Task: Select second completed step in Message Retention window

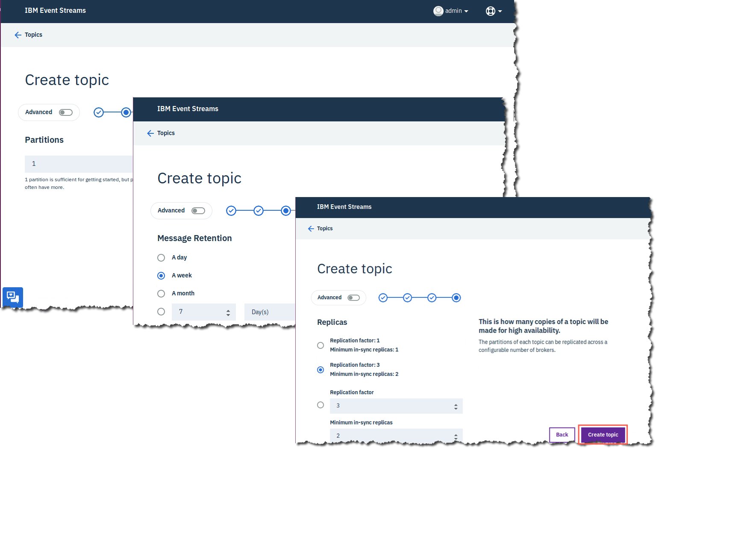Action: (x=259, y=211)
